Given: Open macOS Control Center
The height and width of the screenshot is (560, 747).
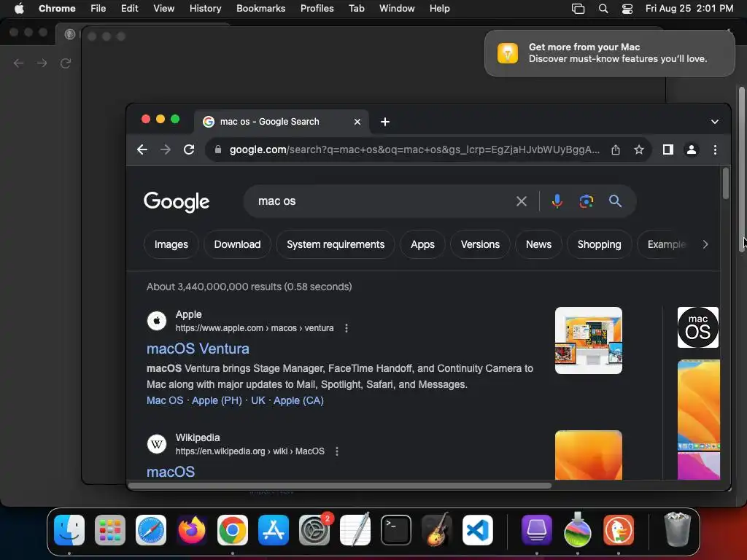Looking at the screenshot, I should tap(627, 9).
